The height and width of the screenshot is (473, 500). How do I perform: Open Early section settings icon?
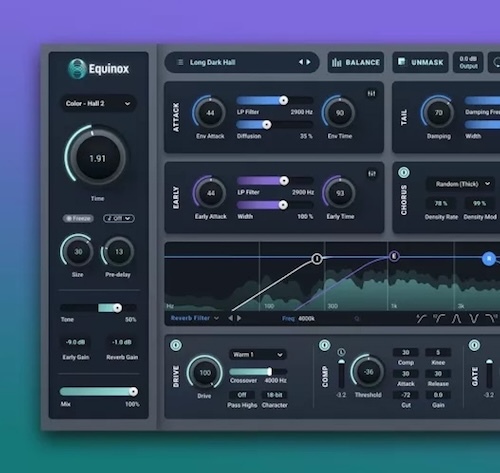tap(372, 174)
